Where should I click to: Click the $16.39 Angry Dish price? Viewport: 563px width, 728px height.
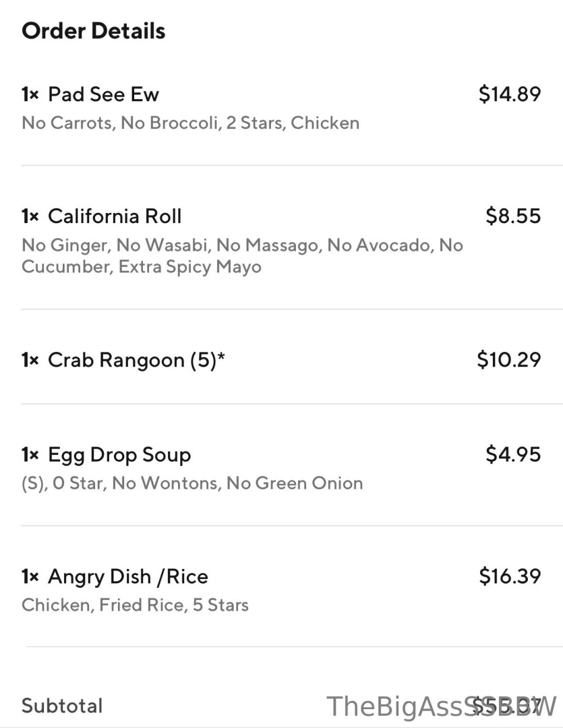509,577
